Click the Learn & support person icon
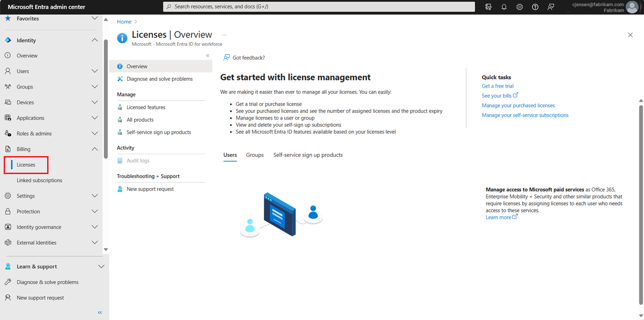The height and width of the screenshot is (320, 644). [8, 266]
